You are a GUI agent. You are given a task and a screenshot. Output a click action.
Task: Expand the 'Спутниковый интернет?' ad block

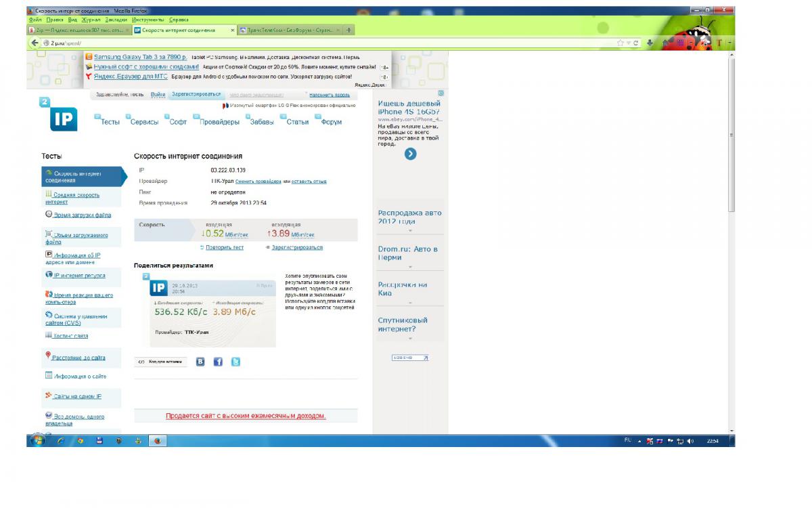410,338
